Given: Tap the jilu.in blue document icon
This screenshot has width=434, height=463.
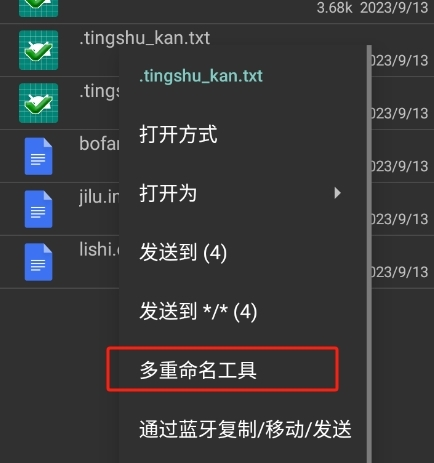Looking at the screenshot, I should click(38, 209).
